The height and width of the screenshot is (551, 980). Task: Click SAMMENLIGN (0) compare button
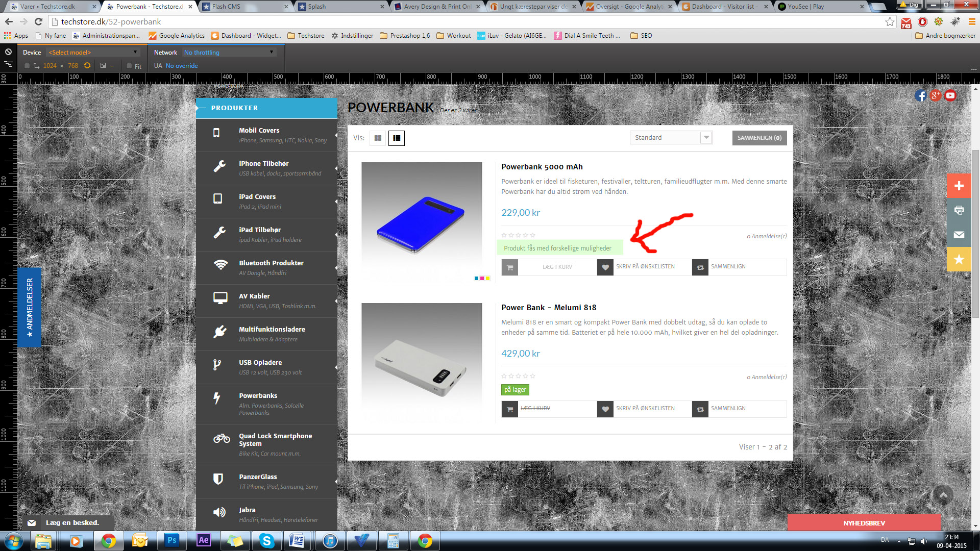pos(759,138)
